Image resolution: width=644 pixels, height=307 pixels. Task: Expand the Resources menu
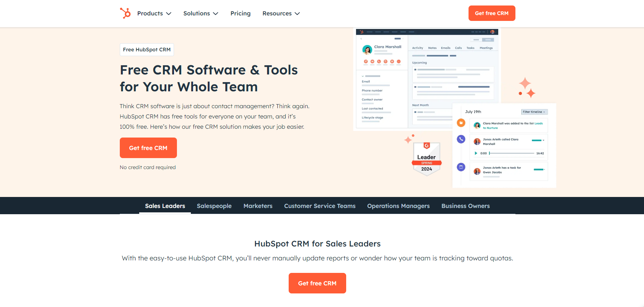coord(281,14)
